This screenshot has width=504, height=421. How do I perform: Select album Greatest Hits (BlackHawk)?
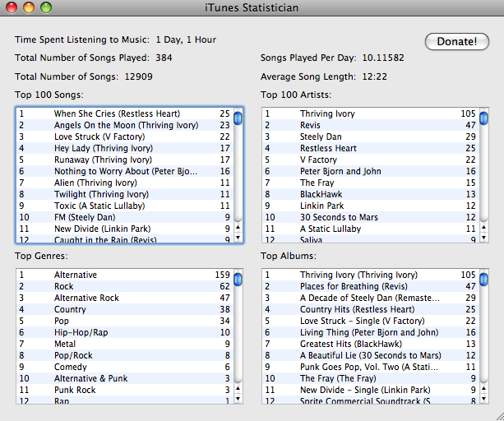coord(371,344)
